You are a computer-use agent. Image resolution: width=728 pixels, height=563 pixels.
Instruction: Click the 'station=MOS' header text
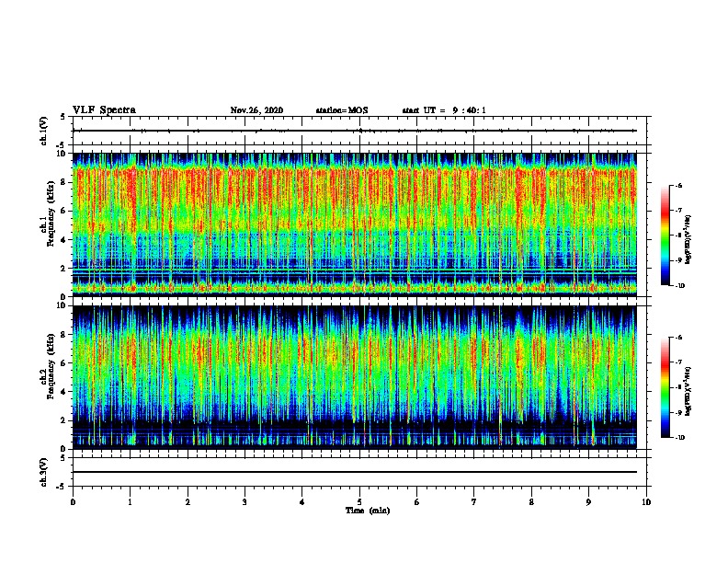click(342, 110)
